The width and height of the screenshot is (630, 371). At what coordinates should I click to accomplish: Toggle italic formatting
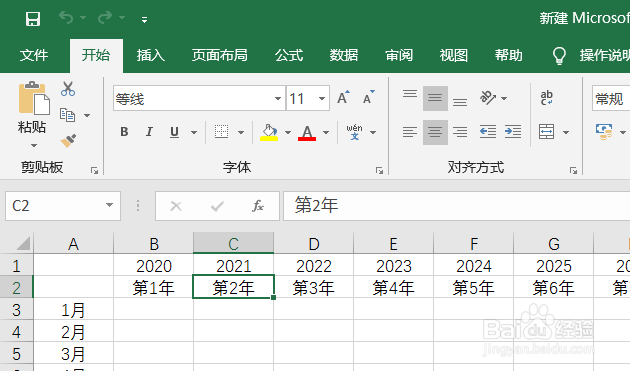(149, 132)
